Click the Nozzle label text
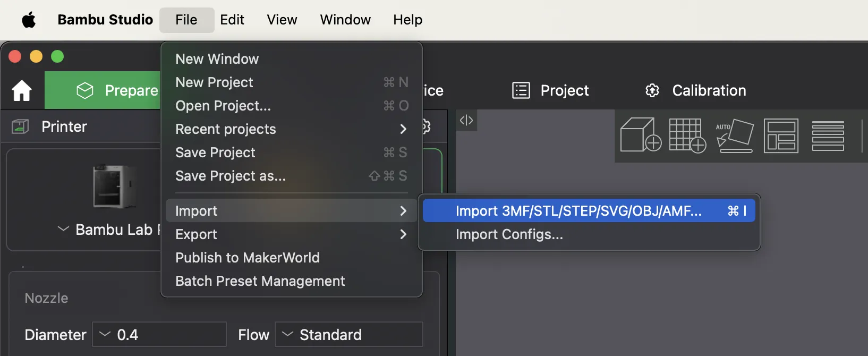Image resolution: width=868 pixels, height=356 pixels. coord(46,298)
